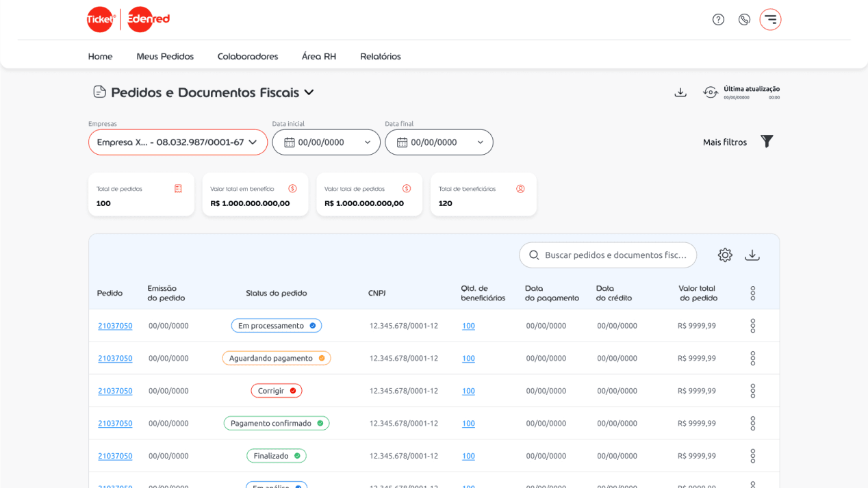Viewport: 868px width, 488px height.
Task: Click the Total de beneficiários 120 value
Action: point(445,203)
